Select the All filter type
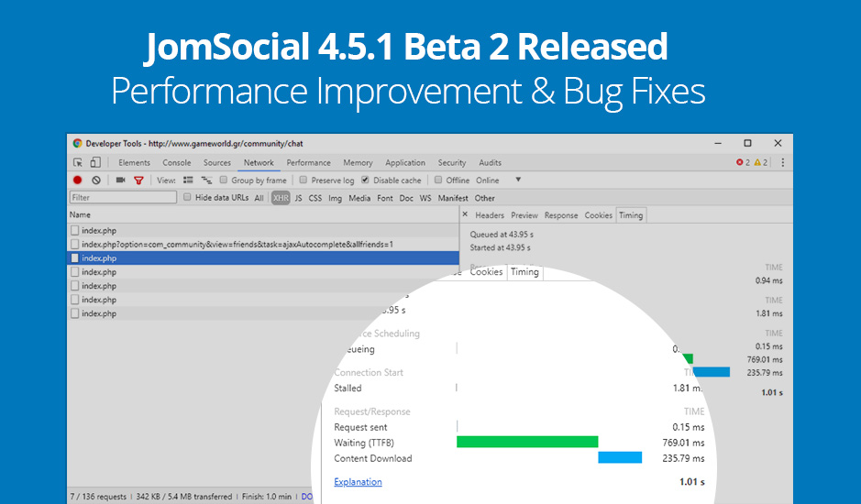Image resolution: width=861 pixels, height=504 pixels. (x=259, y=198)
